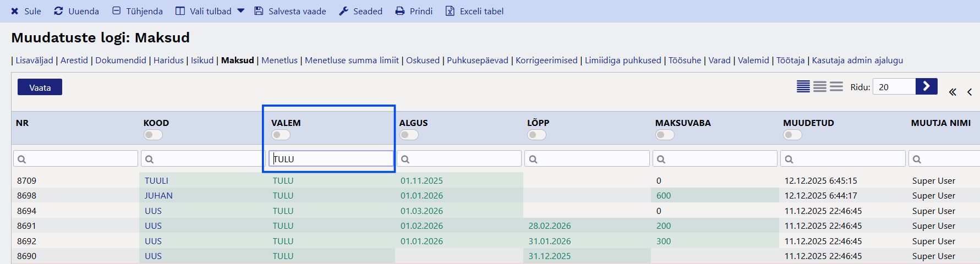Switch to the Puhkusepäevad log tab
The width and height of the screenshot is (980, 264).
477,61
